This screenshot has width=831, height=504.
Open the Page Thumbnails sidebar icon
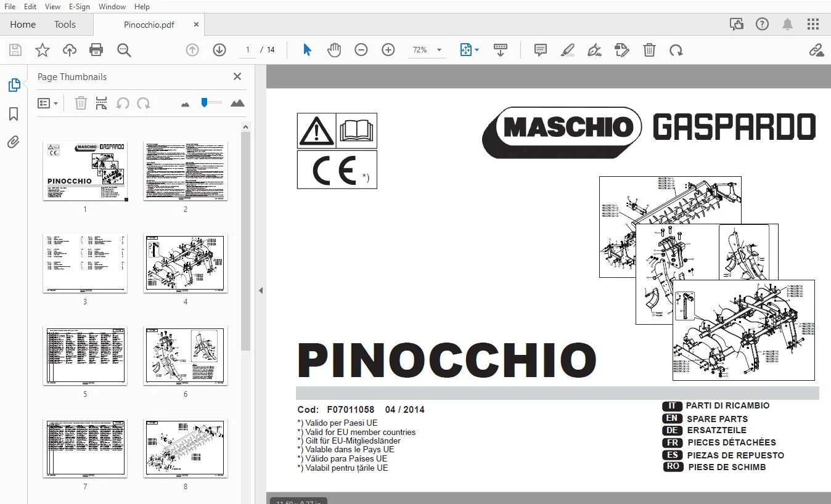point(14,85)
